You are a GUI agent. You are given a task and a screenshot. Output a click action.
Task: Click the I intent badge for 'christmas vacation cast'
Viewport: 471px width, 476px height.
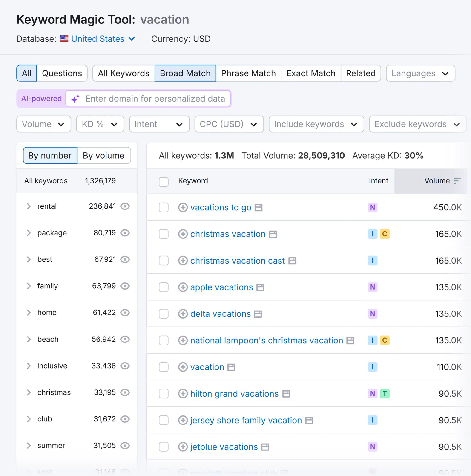(373, 261)
